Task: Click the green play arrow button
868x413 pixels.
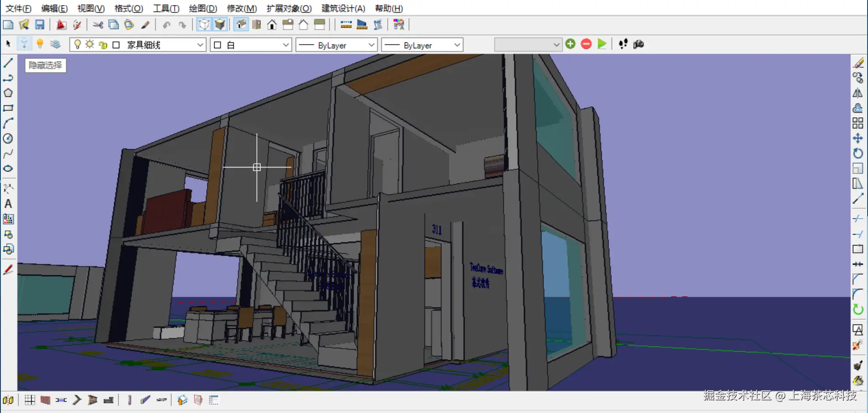Action: [x=602, y=44]
